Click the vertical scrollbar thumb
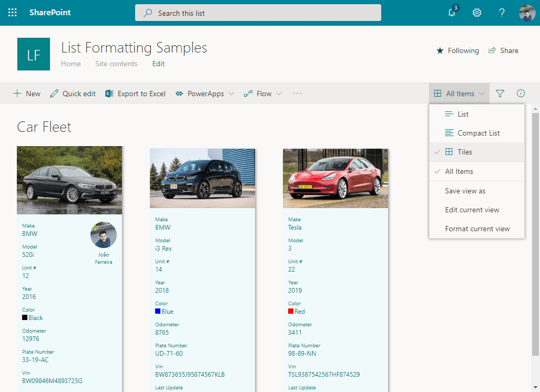The height and width of the screenshot is (392, 540). tap(535, 234)
